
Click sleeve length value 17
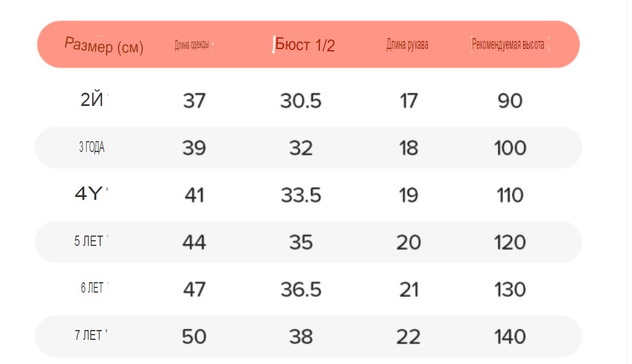click(408, 101)
